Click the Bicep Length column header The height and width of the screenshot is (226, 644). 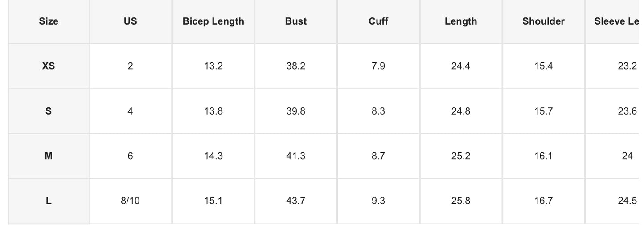pyautogui.click(x=213, y=21)
